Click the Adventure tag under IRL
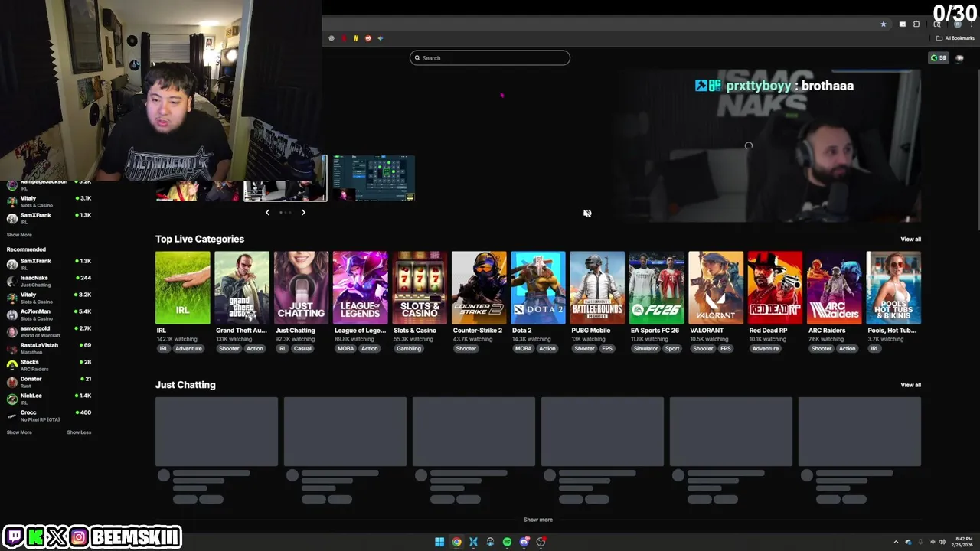Image resolution: width=980 pixels, height=551 pixels. 188,349
